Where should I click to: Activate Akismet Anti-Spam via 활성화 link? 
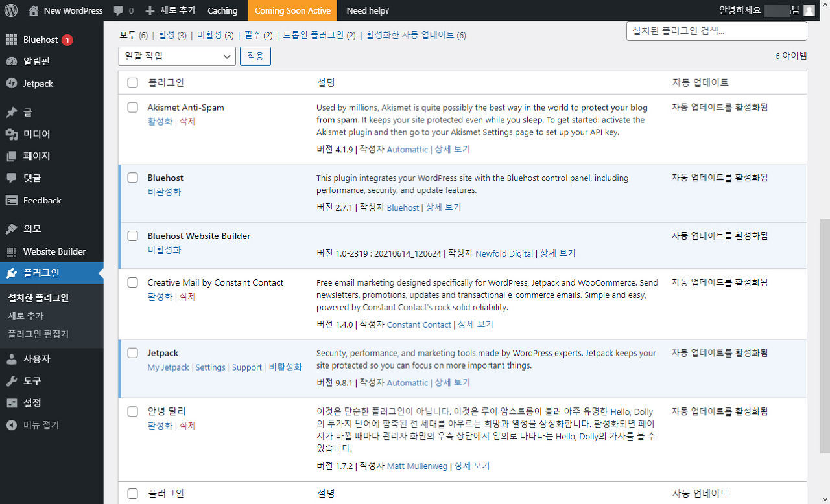160,121
